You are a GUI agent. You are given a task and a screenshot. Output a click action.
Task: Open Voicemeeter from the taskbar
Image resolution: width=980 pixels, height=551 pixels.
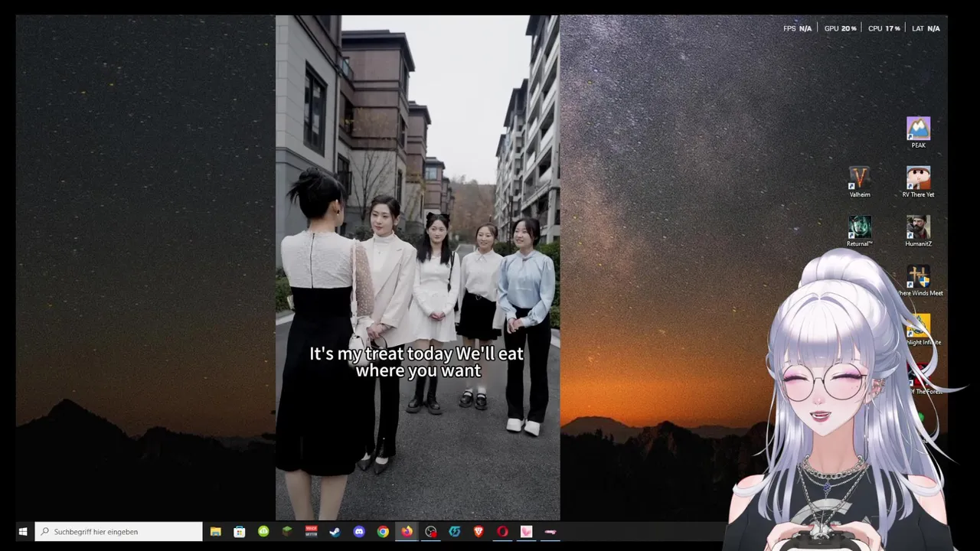click(311, 531)
